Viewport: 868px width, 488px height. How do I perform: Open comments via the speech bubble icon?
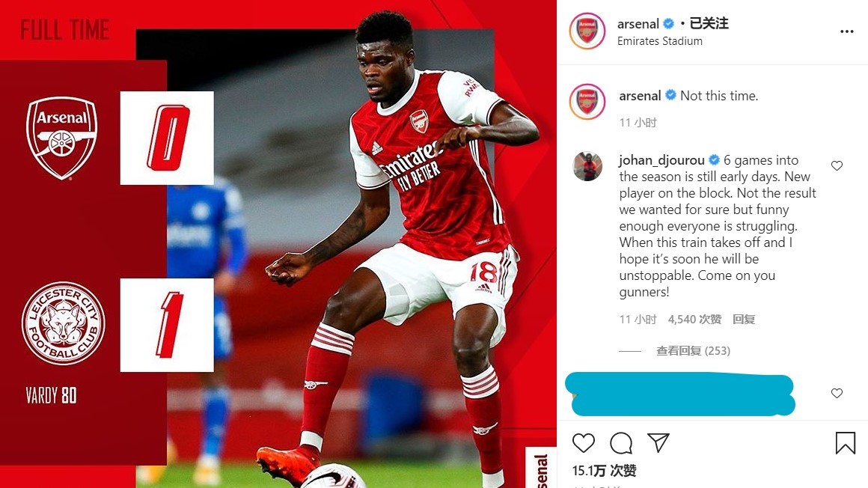(621, 443)
